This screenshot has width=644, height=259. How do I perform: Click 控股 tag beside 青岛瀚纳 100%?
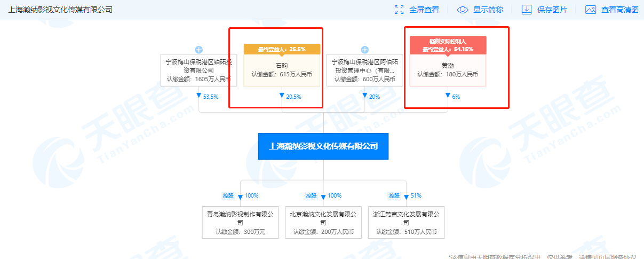tap(228, 195)
